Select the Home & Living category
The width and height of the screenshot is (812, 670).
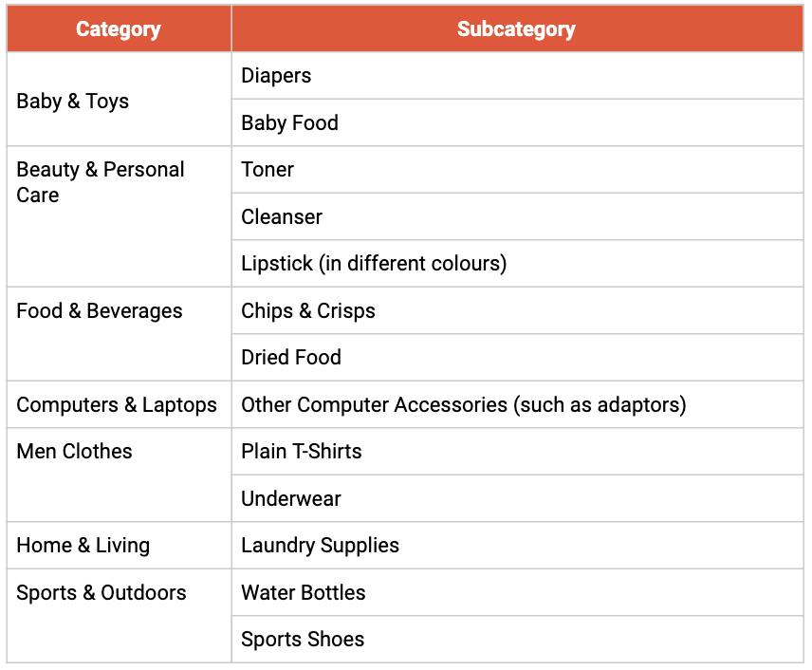pos(83,546)
